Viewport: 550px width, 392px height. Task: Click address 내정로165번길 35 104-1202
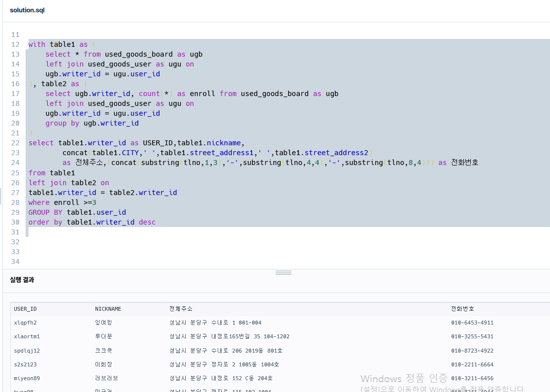[250, 336]
